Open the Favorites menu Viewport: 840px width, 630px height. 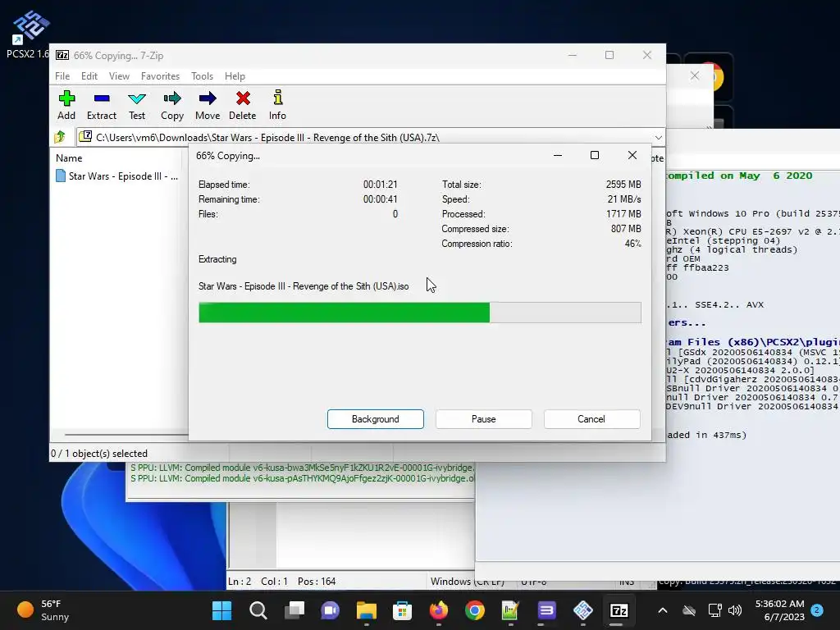click(160, 76)
